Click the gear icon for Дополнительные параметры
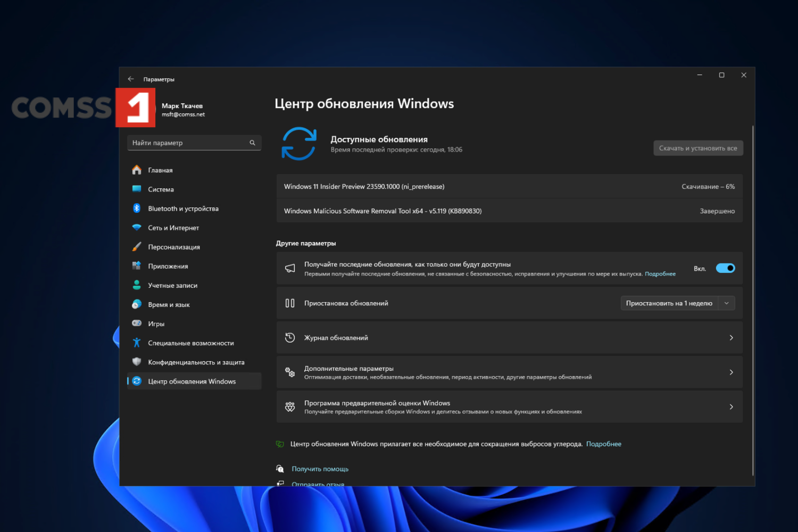 point(290,372)
